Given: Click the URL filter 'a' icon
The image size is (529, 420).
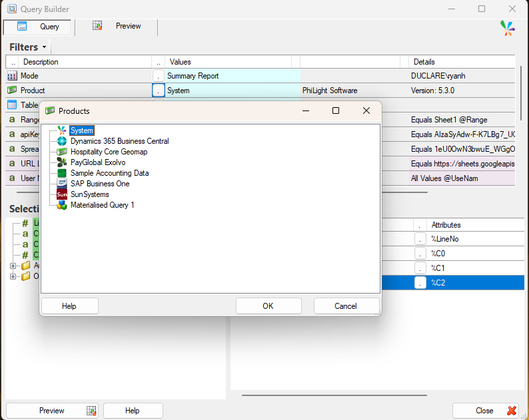Looking at the screenshot, I should tap(12, 164).
